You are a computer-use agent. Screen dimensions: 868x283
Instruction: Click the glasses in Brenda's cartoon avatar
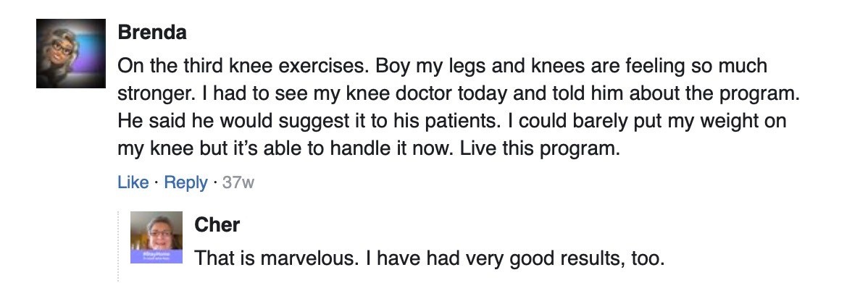(x=62, y=48)
